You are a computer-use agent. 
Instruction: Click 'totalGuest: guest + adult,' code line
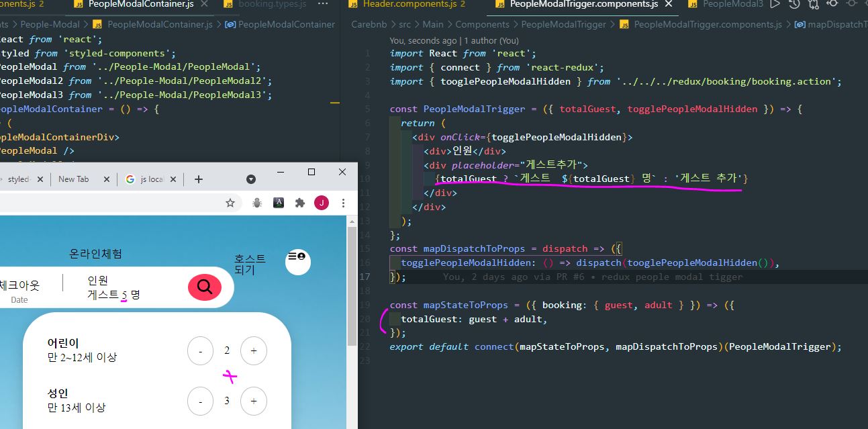pos(474,319)
